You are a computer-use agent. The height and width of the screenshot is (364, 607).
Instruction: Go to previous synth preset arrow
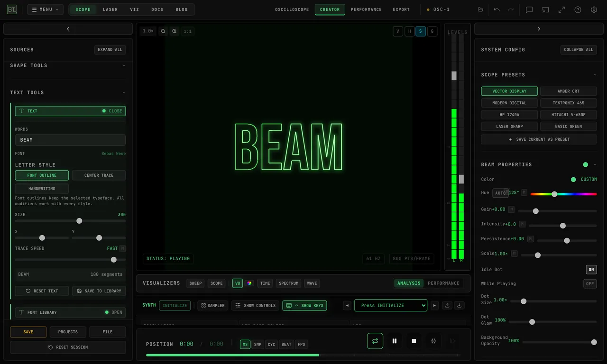coord(348,306)
